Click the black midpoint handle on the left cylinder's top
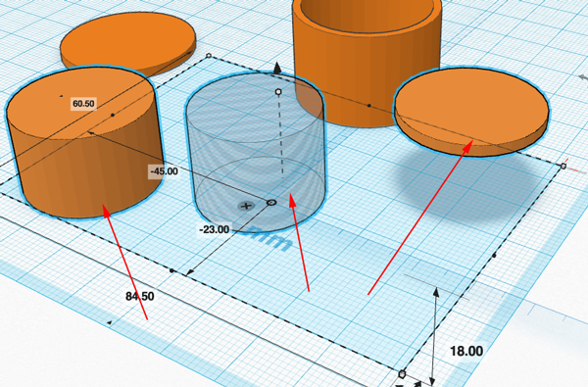The image size is (588, 387). pyautogui.click(x=113, y=115)
